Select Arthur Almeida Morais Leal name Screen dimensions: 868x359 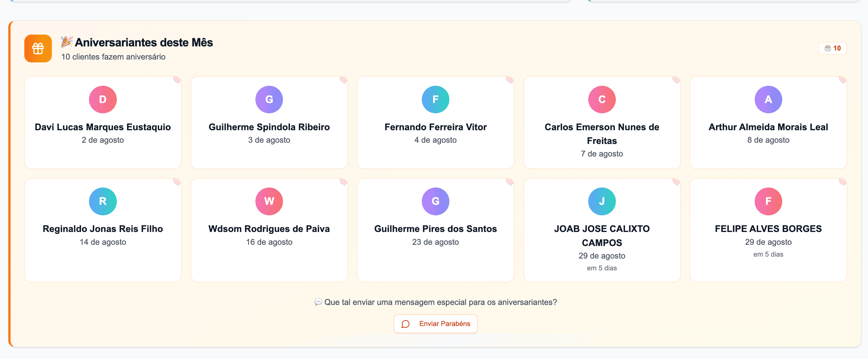pos(768,127)
